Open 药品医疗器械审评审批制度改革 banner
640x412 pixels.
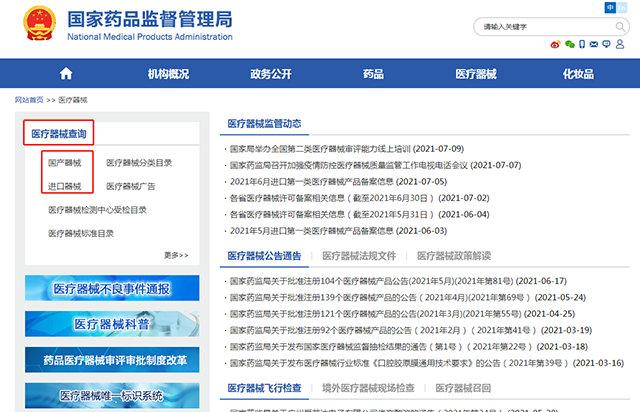click(x=112, y=360)
